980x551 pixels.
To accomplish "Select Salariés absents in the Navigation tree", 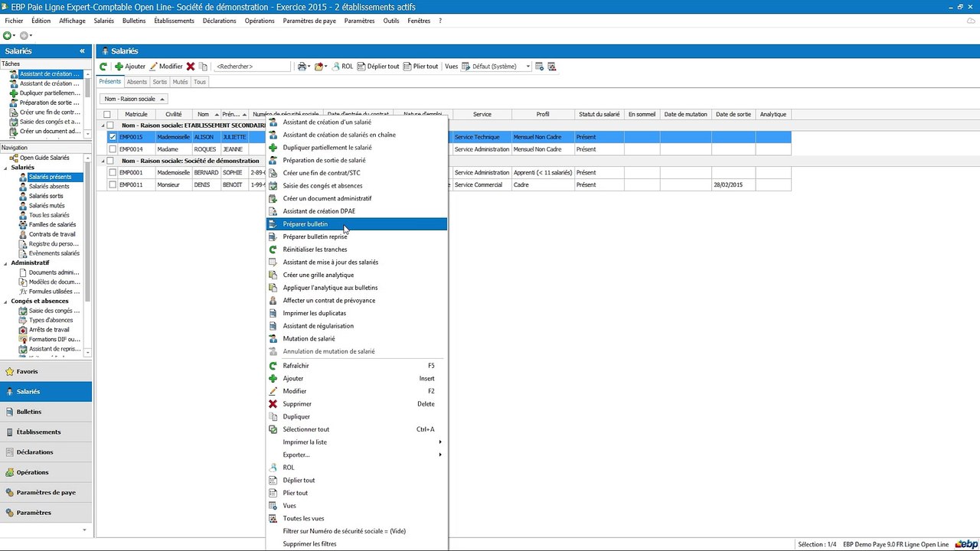I will [x=49, y=187].
